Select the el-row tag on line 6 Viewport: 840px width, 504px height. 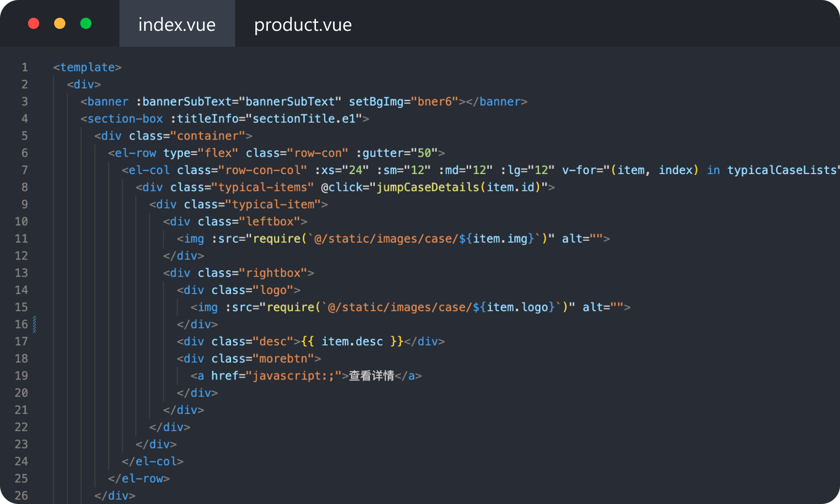[136, 153]
